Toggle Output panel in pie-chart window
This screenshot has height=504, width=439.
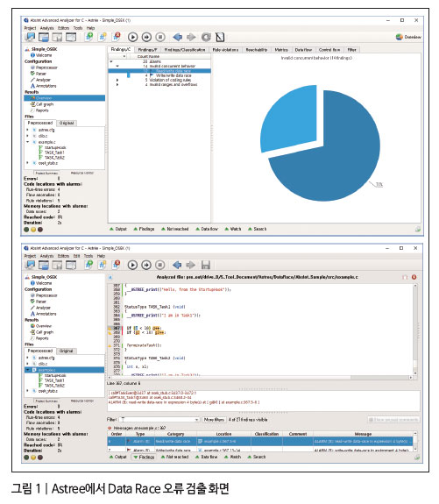pyautogui.click(x=118, y=229)
